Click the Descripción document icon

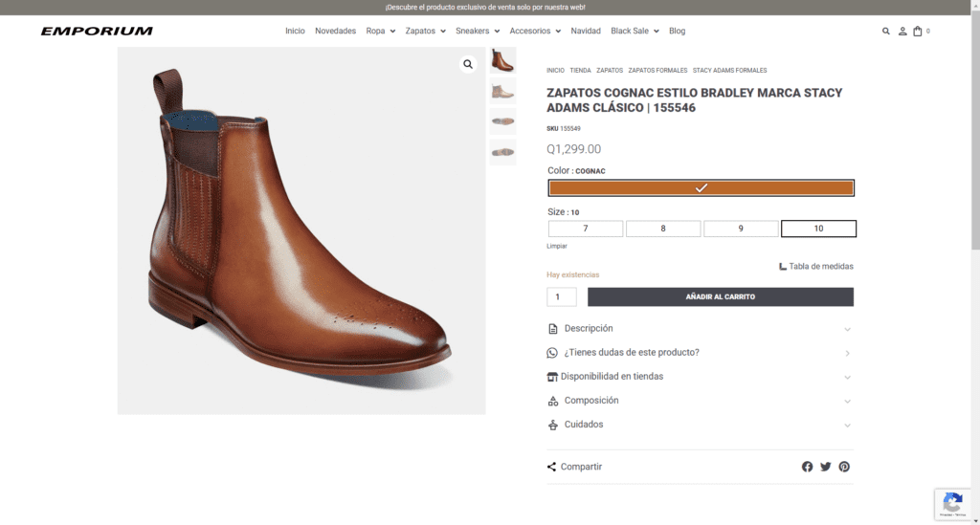click(552, 329)
